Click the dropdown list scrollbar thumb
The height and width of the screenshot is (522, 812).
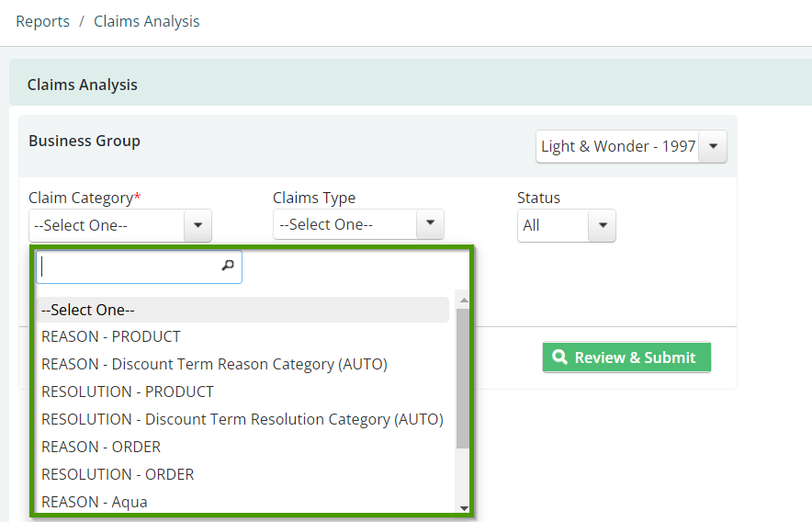click(463, 379)
